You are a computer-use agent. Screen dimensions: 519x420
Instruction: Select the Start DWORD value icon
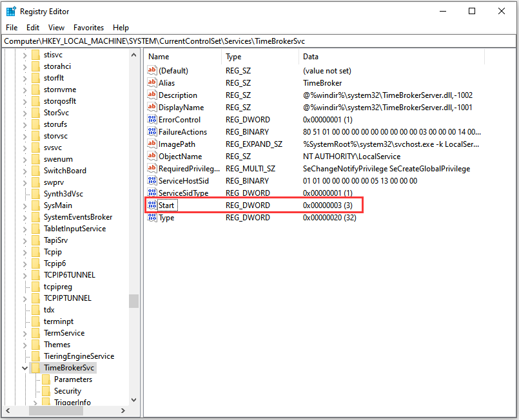pos(152,205)
